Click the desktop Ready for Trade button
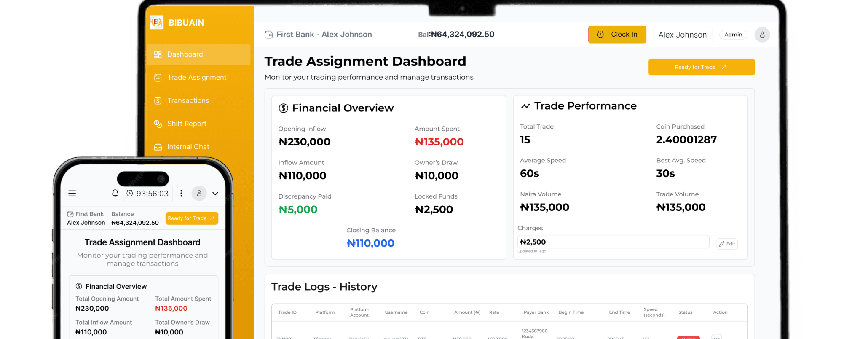 pyautogui.click(x=701, y=67)
